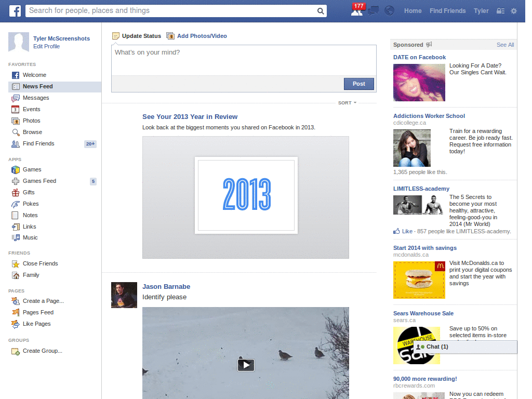Open Sears Warehouse Sale ad title
Screen dimensions: 532x399
[x=423, y=313]
